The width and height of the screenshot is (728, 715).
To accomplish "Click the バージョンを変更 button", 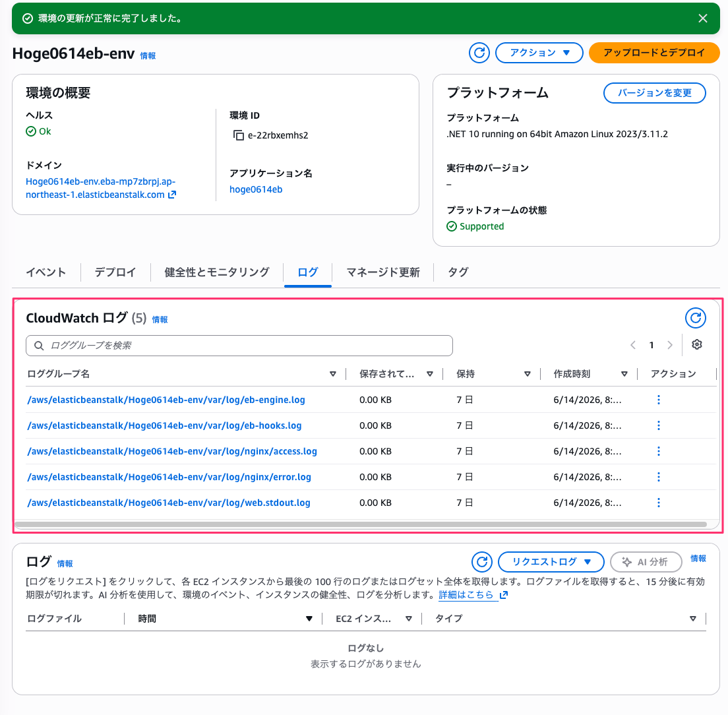I will pos(654,93).
